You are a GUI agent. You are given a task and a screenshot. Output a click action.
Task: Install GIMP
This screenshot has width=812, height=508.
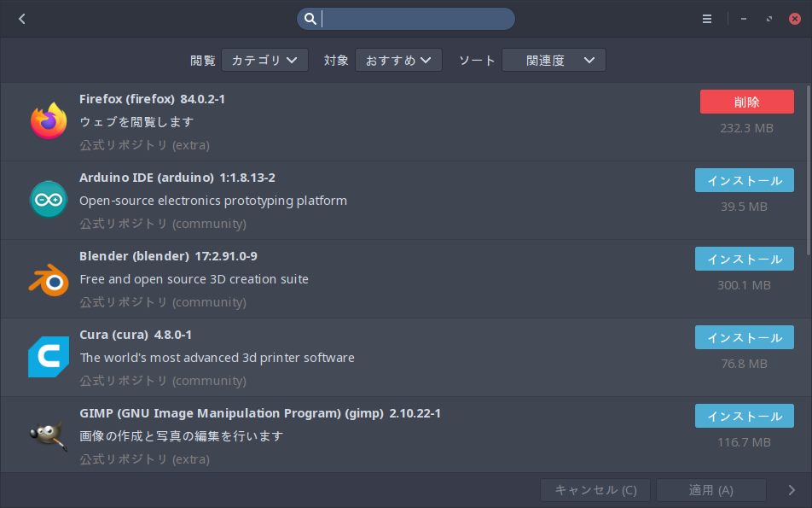tap(744, 416)
